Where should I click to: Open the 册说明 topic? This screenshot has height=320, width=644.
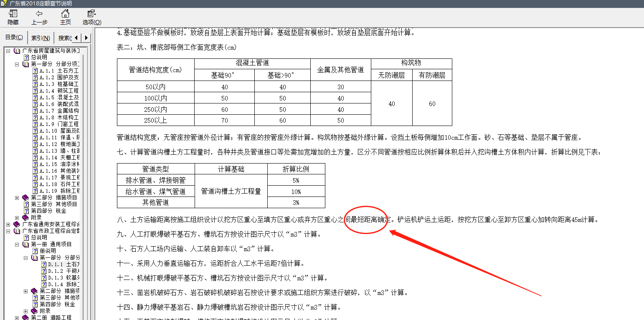click(x=48, y=251)
